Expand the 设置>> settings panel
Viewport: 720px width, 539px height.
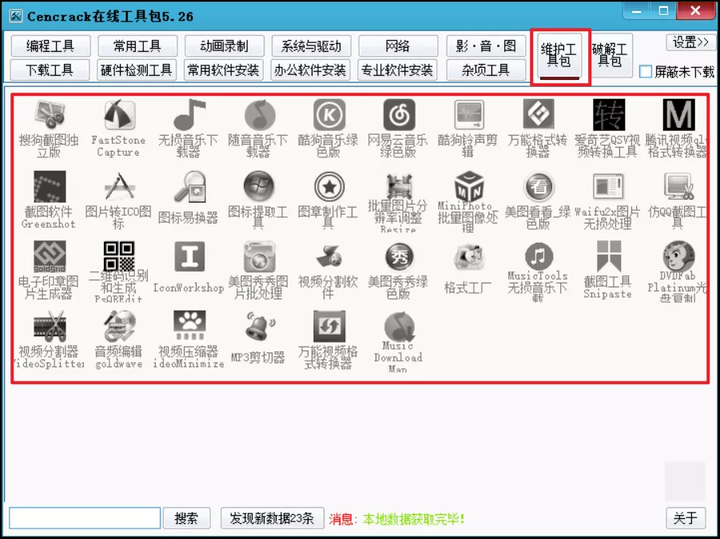tap(690, 43)
